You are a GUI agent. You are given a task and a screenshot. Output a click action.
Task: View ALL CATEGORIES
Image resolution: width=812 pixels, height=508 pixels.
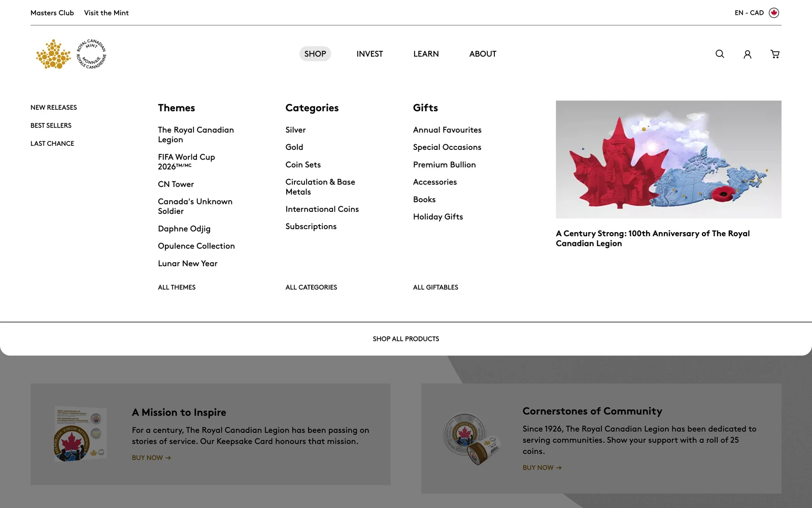311,287
